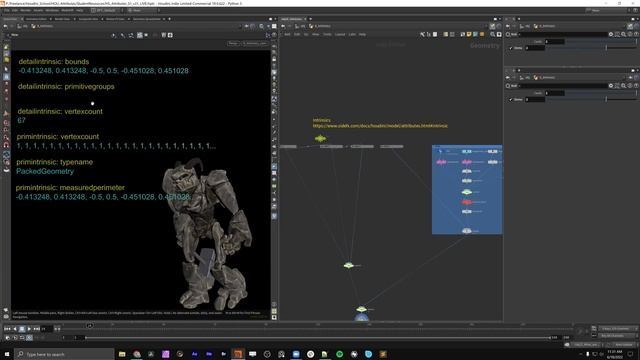Open the radial menu Main dropdown
This screenshot has height=360, width=640.
pos(143,10)
